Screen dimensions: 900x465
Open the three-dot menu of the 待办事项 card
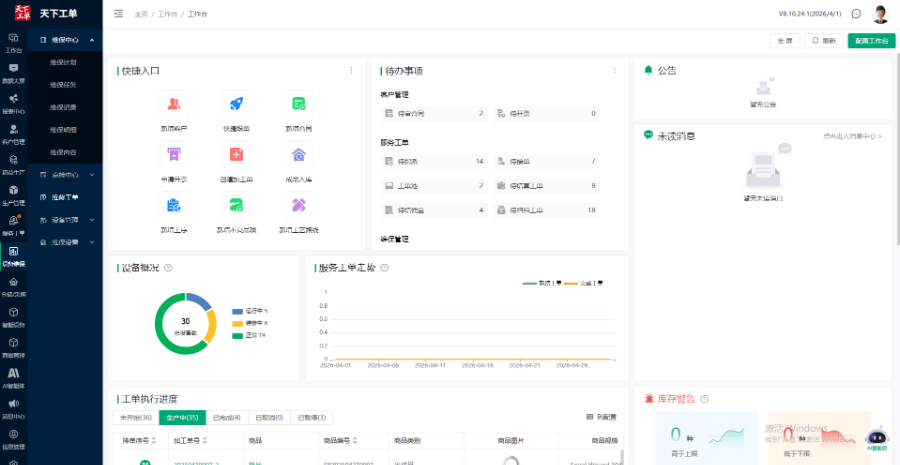click(x=615, y=71)
